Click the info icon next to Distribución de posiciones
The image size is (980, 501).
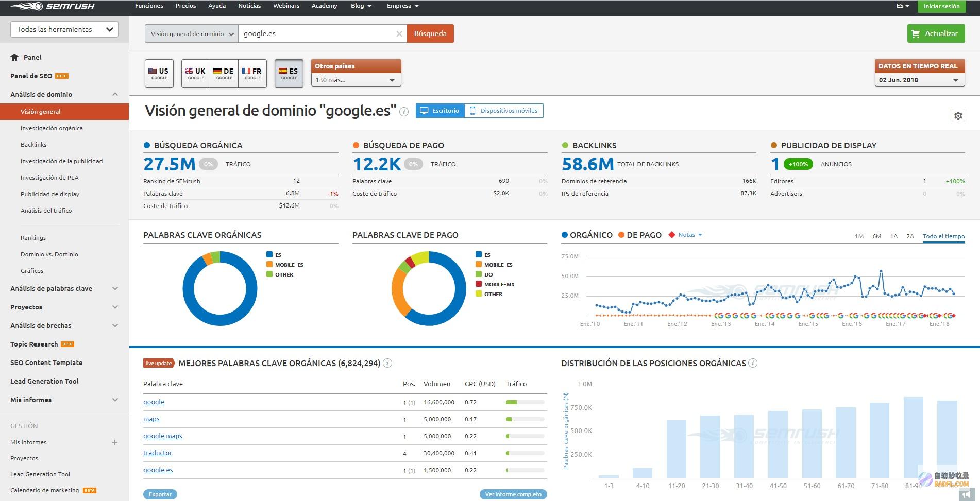point(753,363)
